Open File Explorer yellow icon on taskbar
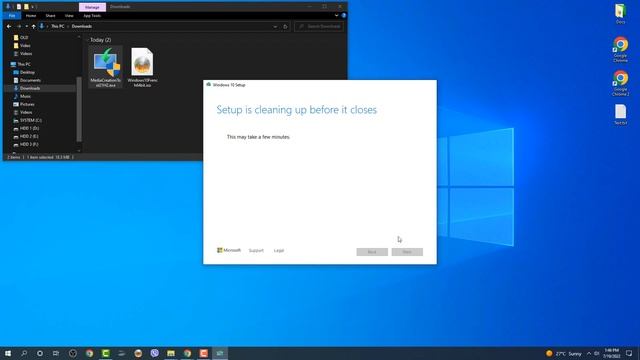 click(171, 353)
